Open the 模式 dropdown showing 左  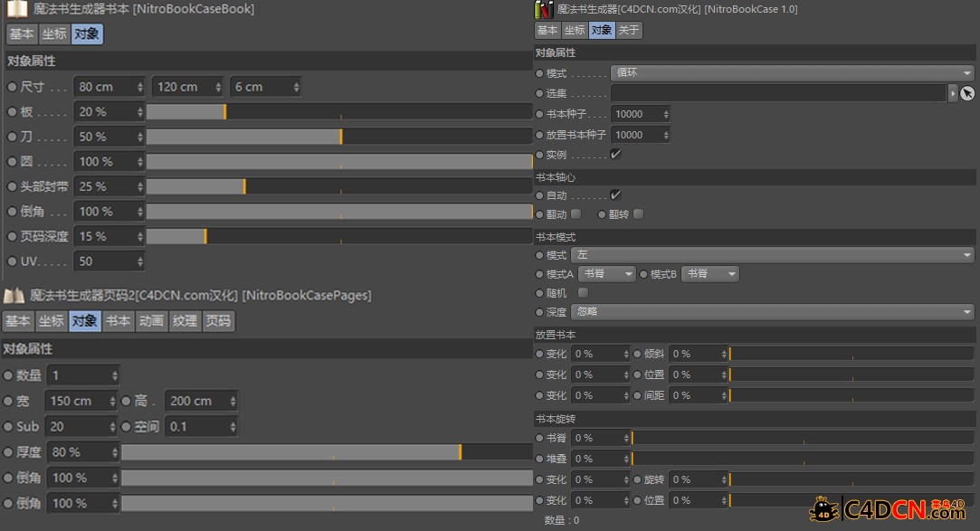tap(773, 255)
